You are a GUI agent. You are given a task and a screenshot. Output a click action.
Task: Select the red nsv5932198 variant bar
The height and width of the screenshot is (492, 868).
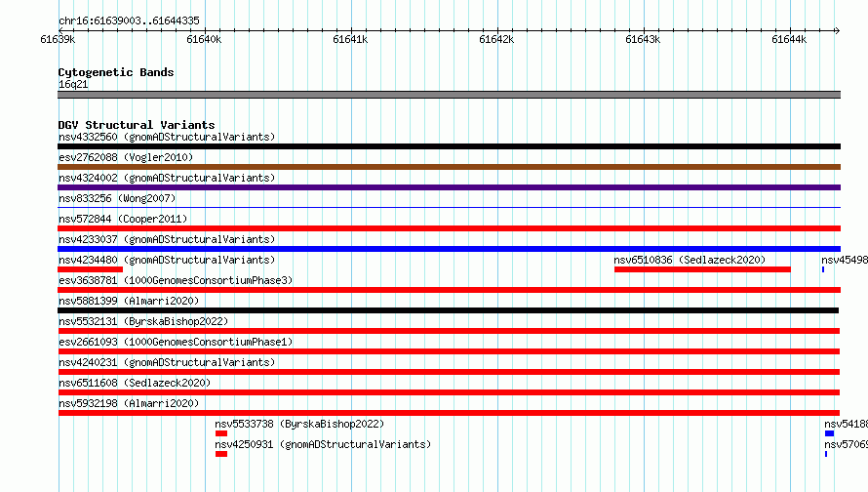[449, 413]
